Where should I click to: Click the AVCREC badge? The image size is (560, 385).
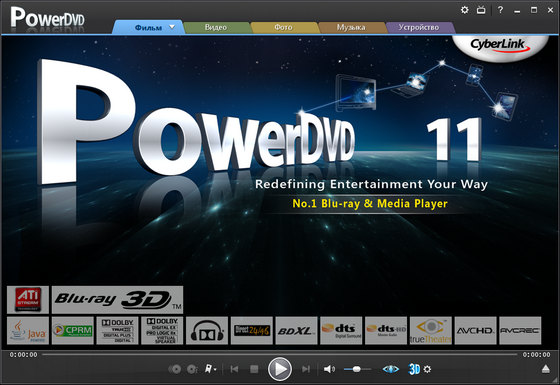pyautogui.click(x=520, y=330)
